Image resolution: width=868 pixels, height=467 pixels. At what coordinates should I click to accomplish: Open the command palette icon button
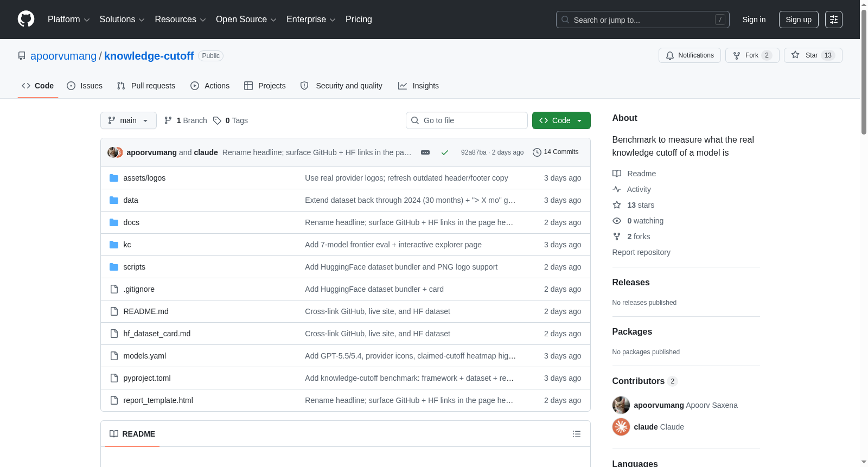point(834,20)
